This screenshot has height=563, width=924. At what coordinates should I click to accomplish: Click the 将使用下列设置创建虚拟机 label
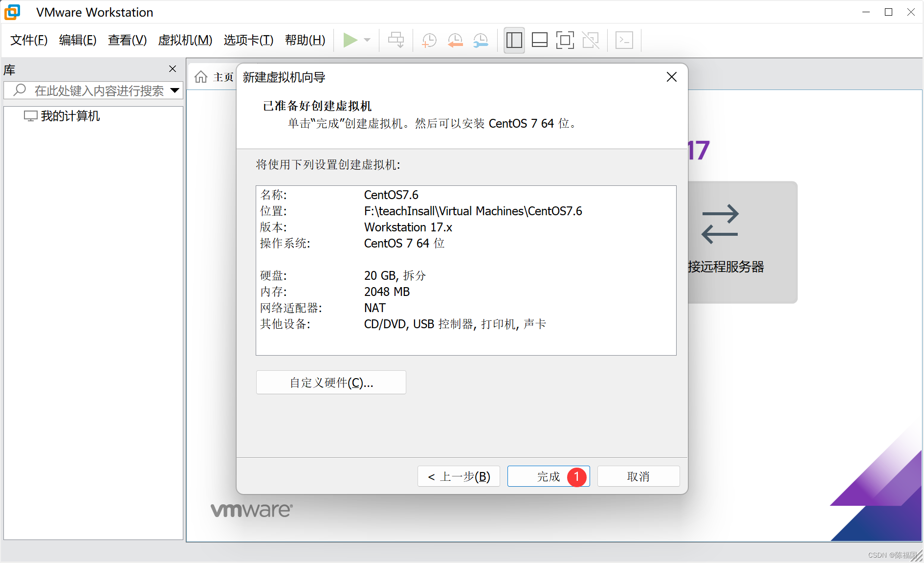[x=328, y=164]
